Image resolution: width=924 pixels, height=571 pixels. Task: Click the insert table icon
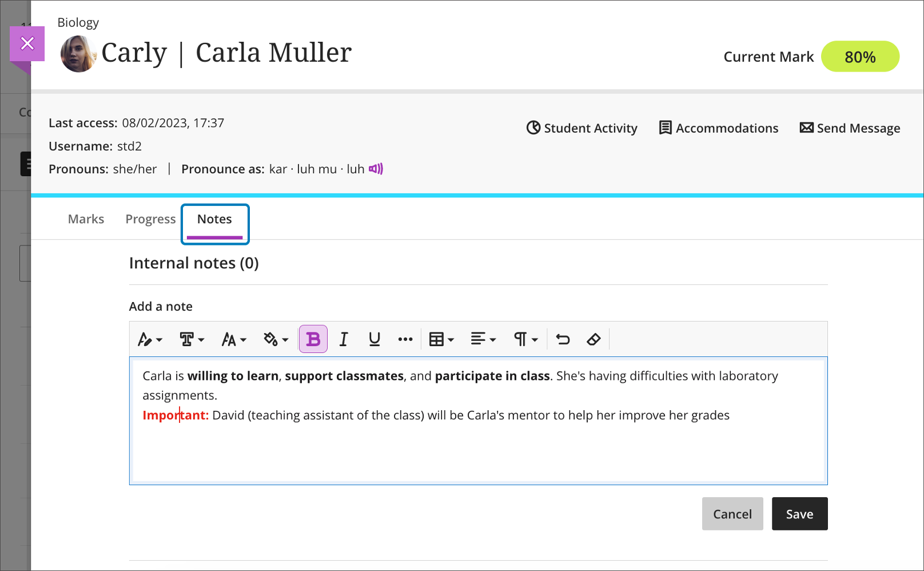[x=441, y=339]
